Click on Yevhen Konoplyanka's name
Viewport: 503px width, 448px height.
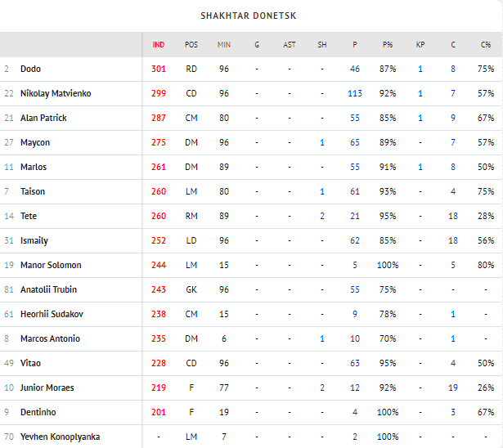[x=60, y=437]
